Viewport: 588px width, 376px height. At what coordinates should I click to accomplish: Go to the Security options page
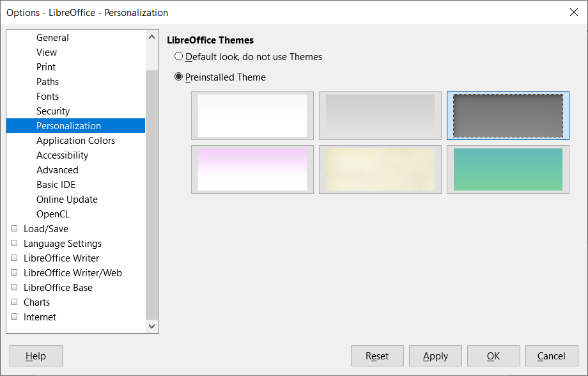point(53,111)
